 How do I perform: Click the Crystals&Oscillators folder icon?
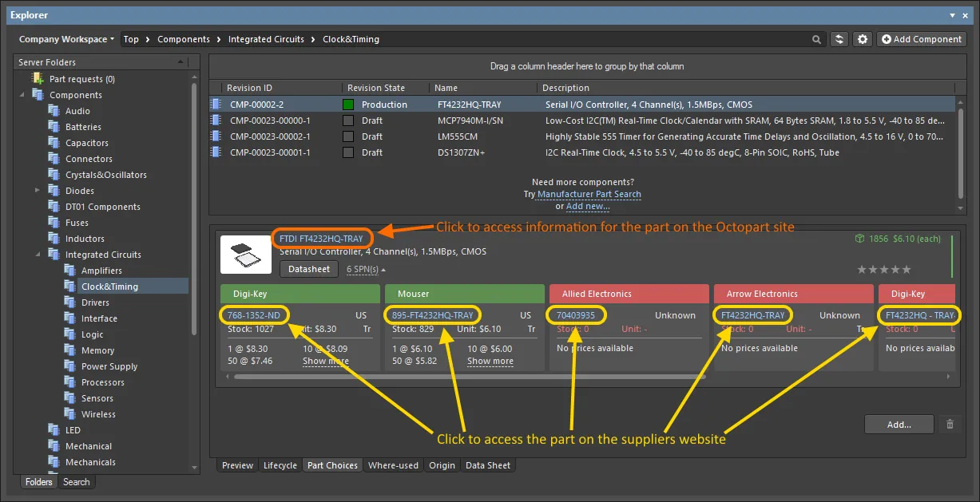tap(54, 175)
